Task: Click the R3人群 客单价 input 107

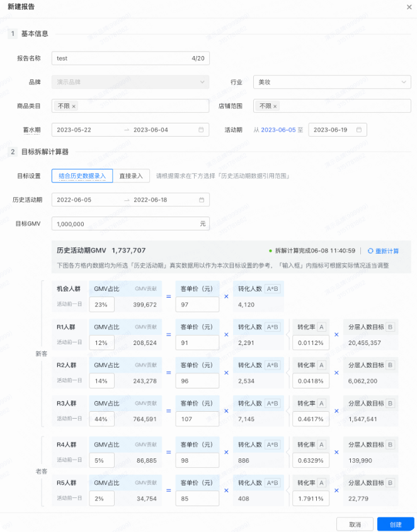Action: 197,419
